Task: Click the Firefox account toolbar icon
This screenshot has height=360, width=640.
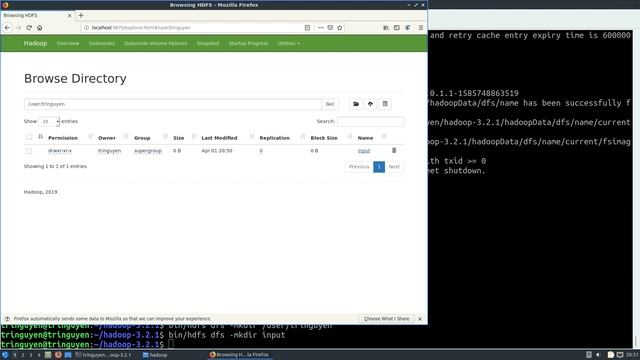Action: 407,28
